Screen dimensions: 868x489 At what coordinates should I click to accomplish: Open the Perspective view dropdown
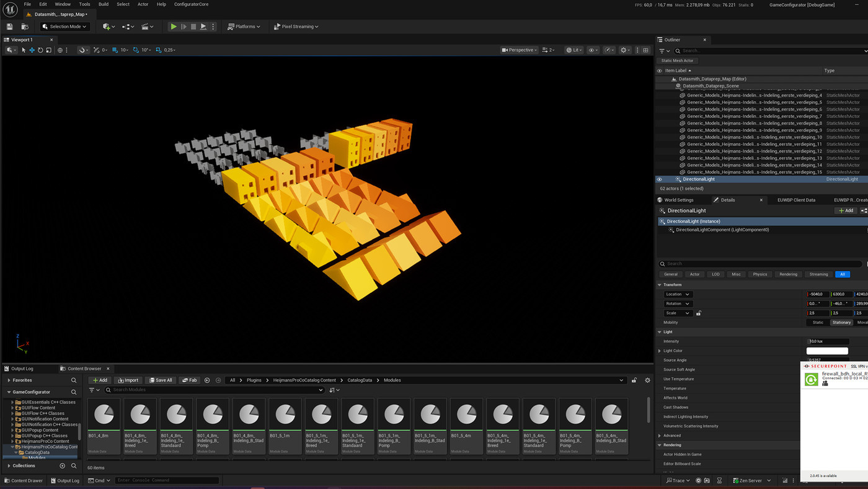click(x=519, y=50)
